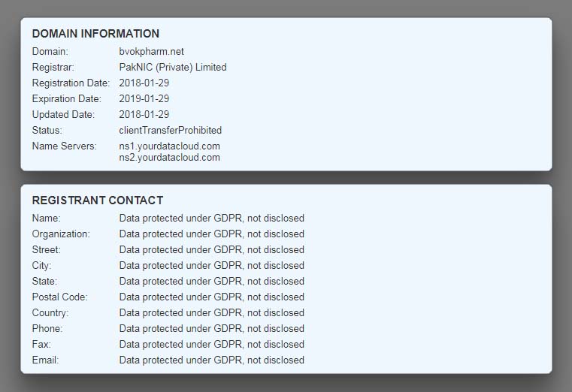This screenshot has width=572, height=392.
Task: Click the clientTransferProhibited status value
Action: coord(170,131)
